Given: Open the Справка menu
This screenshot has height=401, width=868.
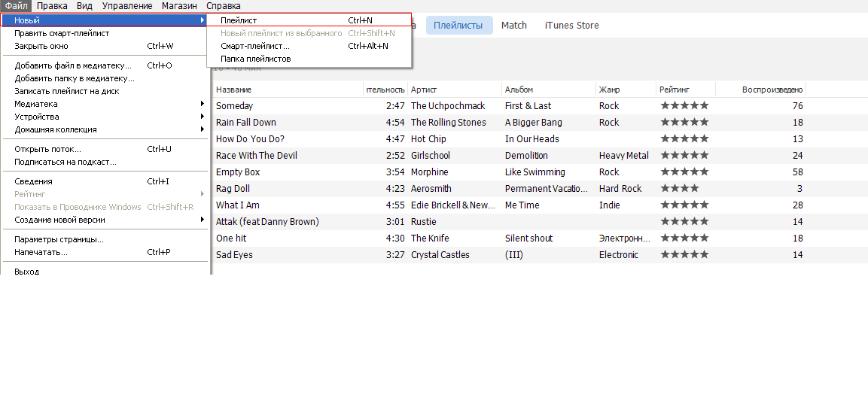Looking at the screenshot, I should click(x=223, y=6).
